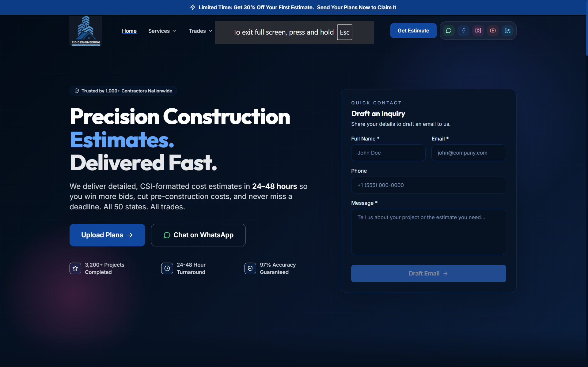Open the YouTube social icon
The height and width of the screenshot is (367, 588).
coord(493,31)
